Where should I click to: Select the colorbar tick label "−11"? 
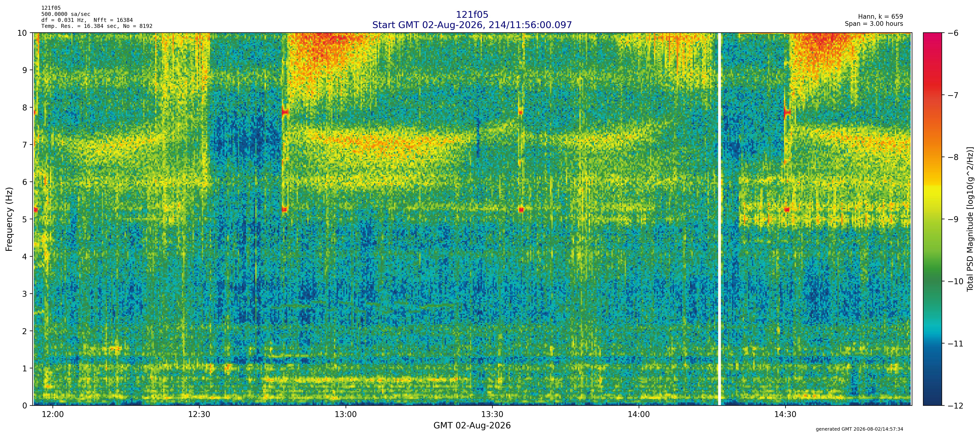point(955,344)
